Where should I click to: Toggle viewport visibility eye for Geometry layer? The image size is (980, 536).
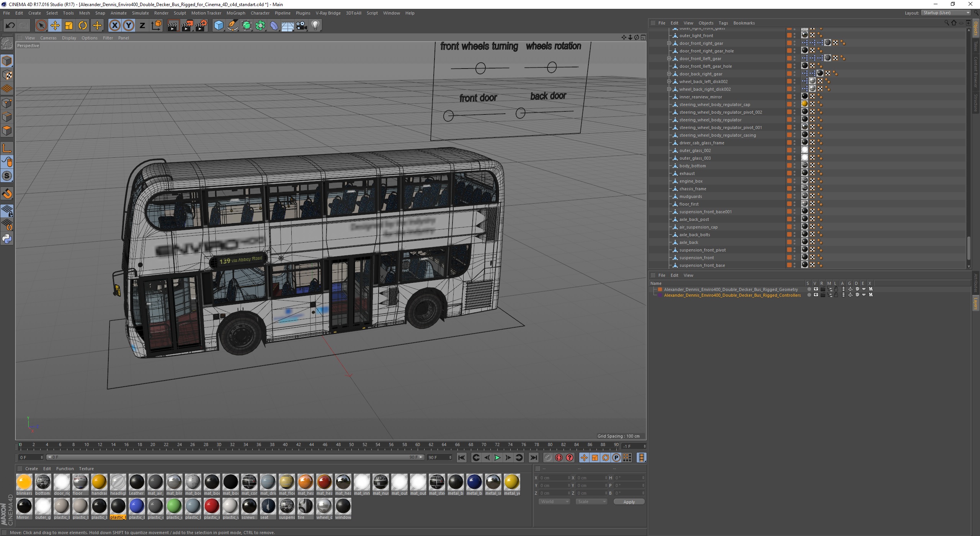coord(815,289)
